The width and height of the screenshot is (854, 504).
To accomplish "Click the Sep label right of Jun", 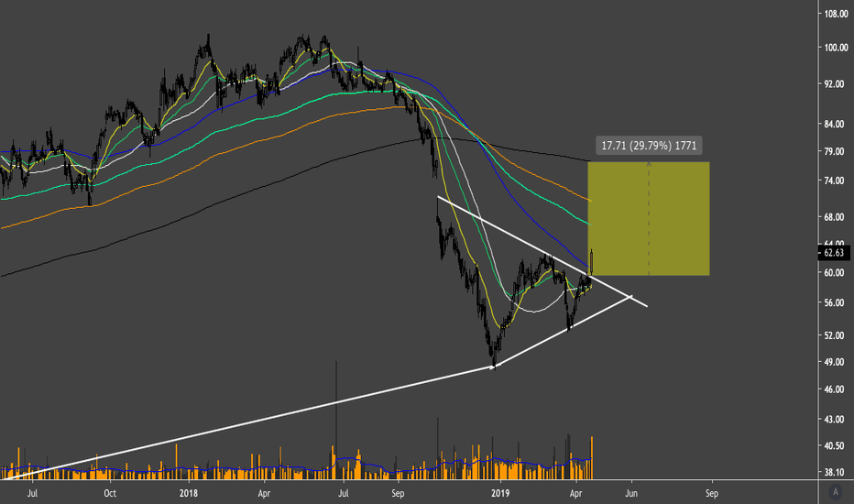I will [x=712, y=494].
